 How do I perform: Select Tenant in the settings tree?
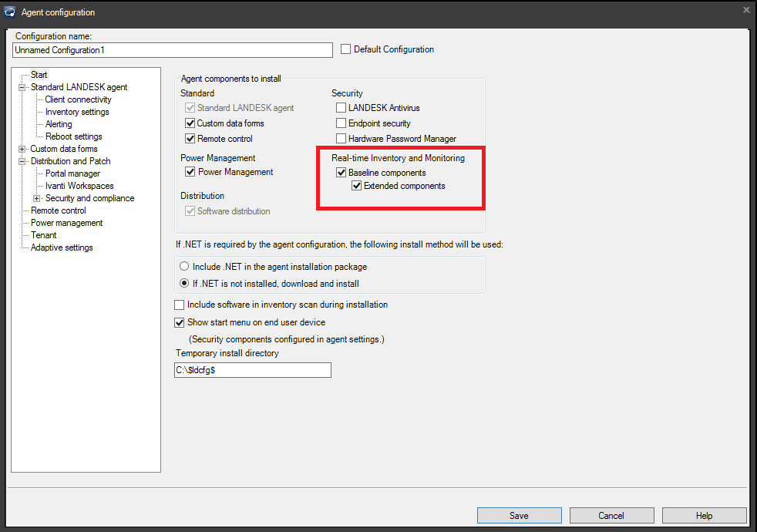click(43, 234)
